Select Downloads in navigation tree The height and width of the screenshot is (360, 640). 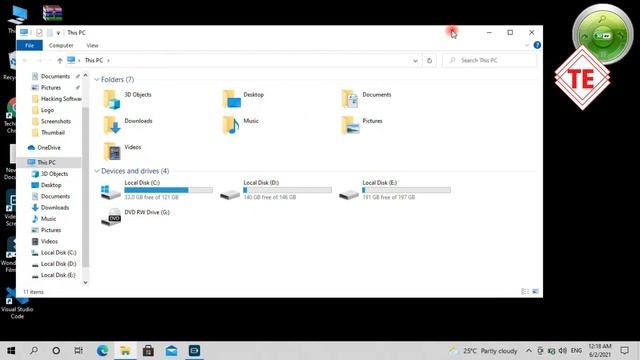coord(55,207)
